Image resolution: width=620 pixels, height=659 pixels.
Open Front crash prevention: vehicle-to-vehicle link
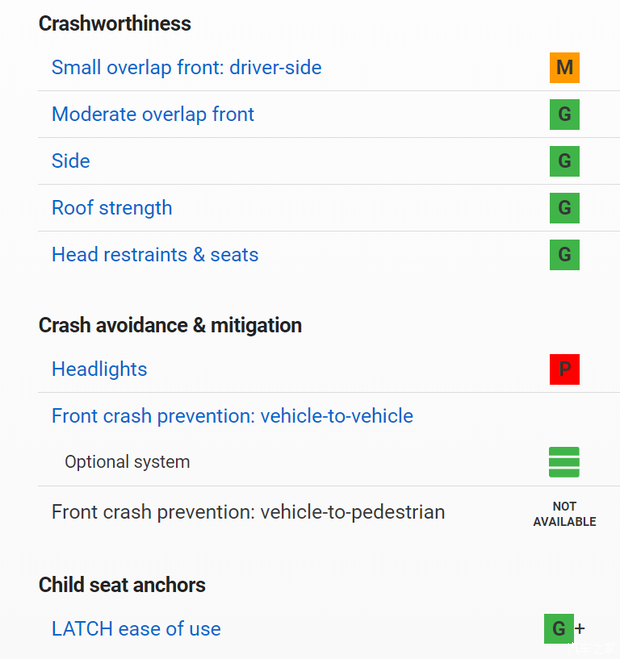[x=232, y=416]
